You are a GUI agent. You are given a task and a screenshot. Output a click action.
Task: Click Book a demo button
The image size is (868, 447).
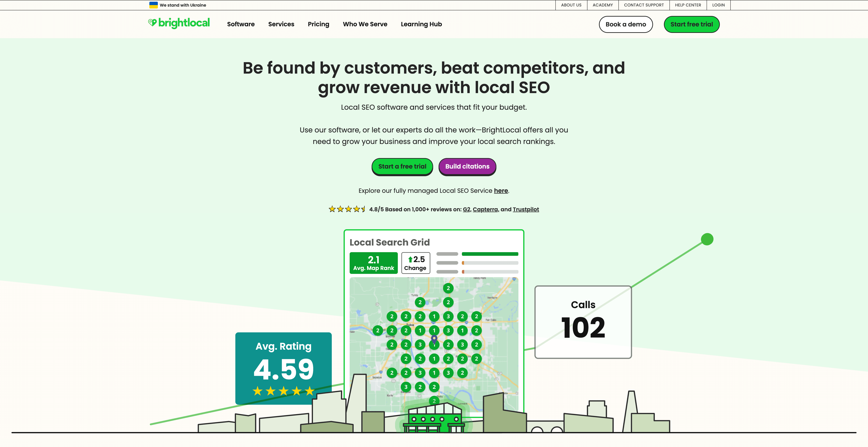(x=625, y=24)
